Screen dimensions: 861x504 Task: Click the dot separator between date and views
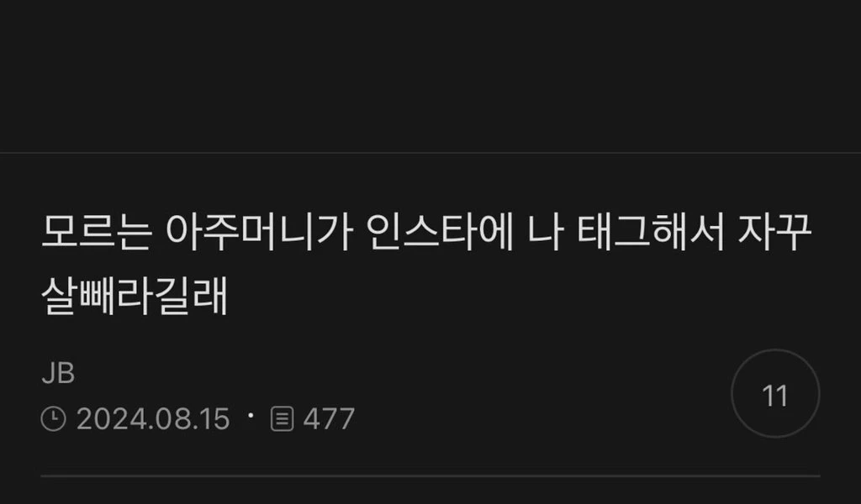251,416
